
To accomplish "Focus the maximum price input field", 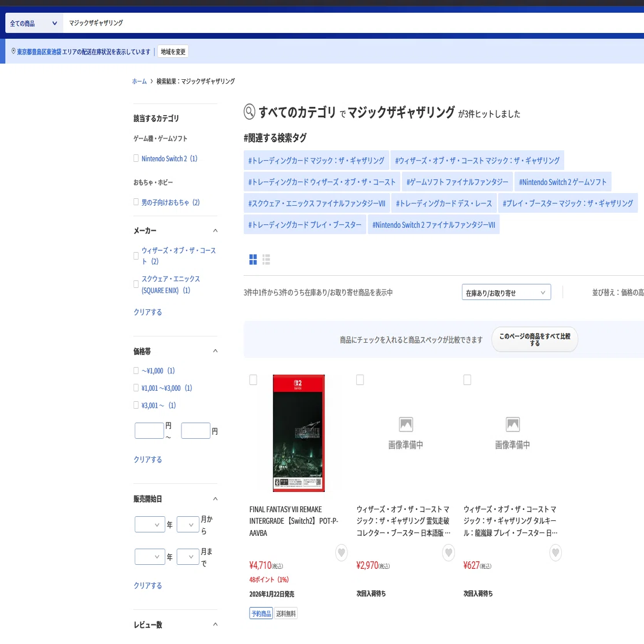I will [195, 431].
